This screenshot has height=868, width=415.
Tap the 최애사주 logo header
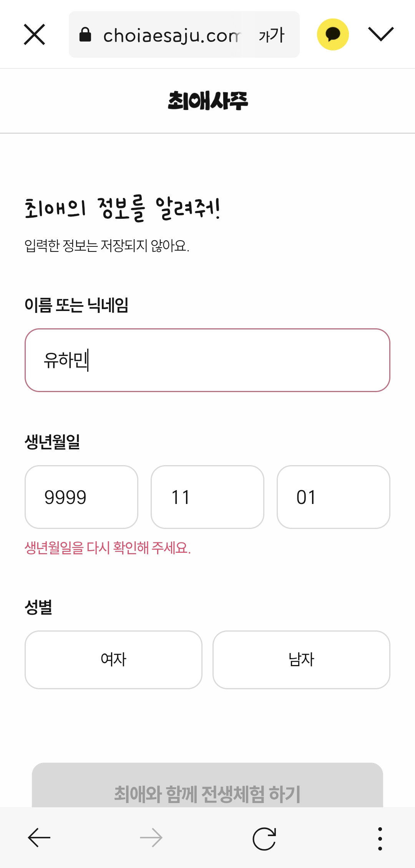pyautogui.click(x=208, y=101)
